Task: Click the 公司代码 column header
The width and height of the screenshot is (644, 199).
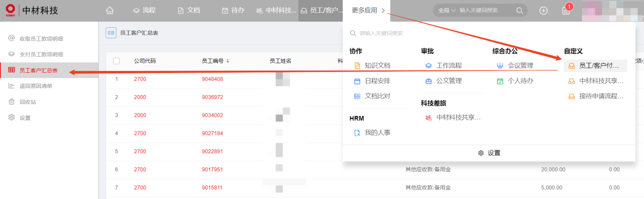Action: pyautogui.click(x=145, y=61)
